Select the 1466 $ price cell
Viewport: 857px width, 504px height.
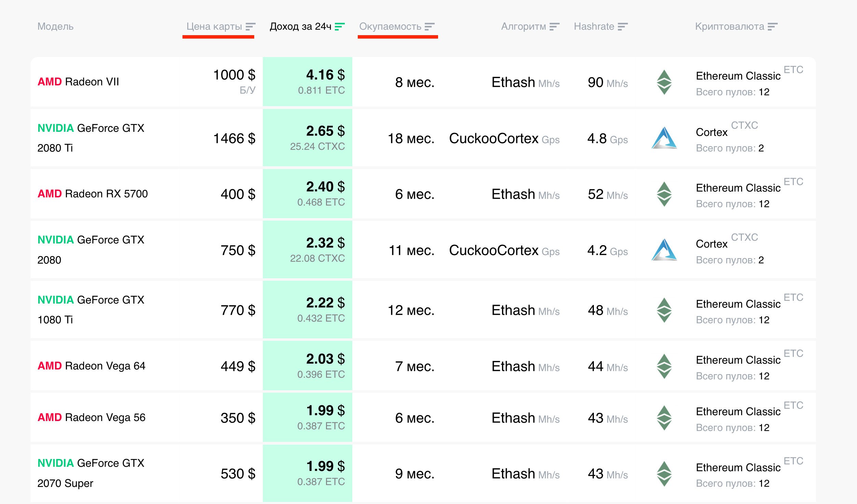tap(234, 139)
